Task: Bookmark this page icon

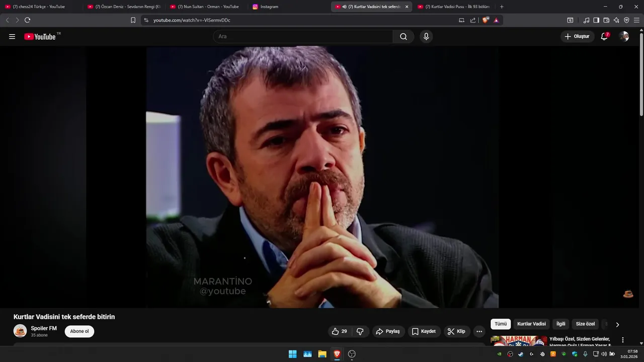Action: tap(133, 20)
